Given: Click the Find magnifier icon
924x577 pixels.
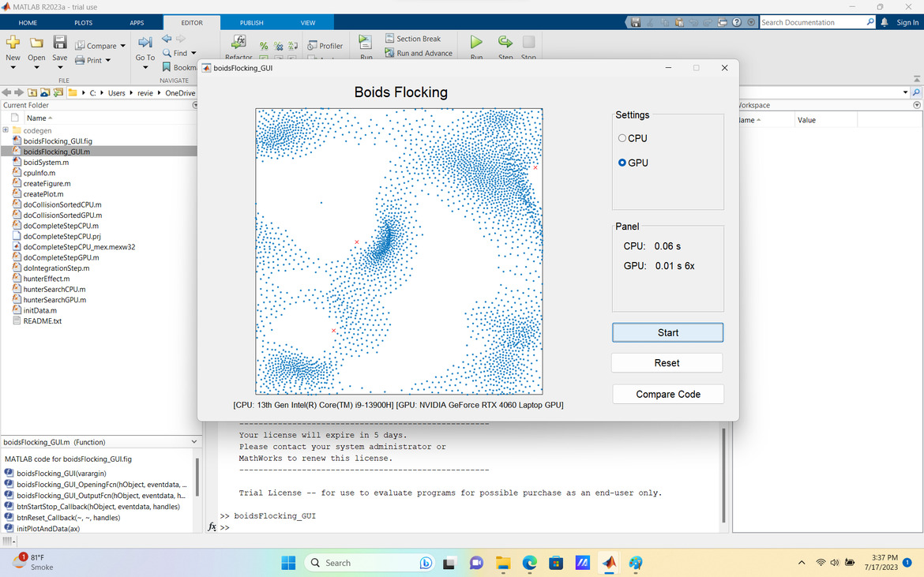Looking at the screenshot, I should [167, 53].
